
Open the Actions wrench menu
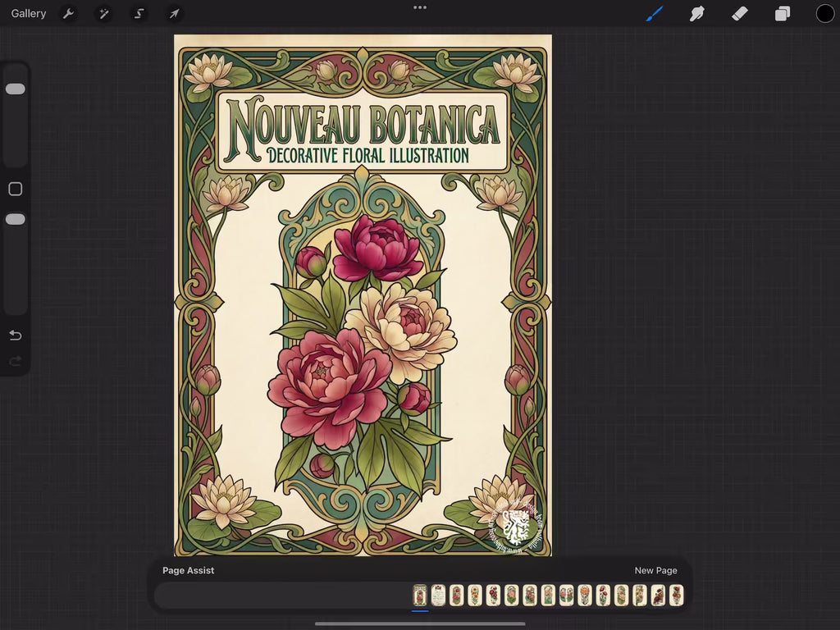pyautogui.click(x=68, y=13)
